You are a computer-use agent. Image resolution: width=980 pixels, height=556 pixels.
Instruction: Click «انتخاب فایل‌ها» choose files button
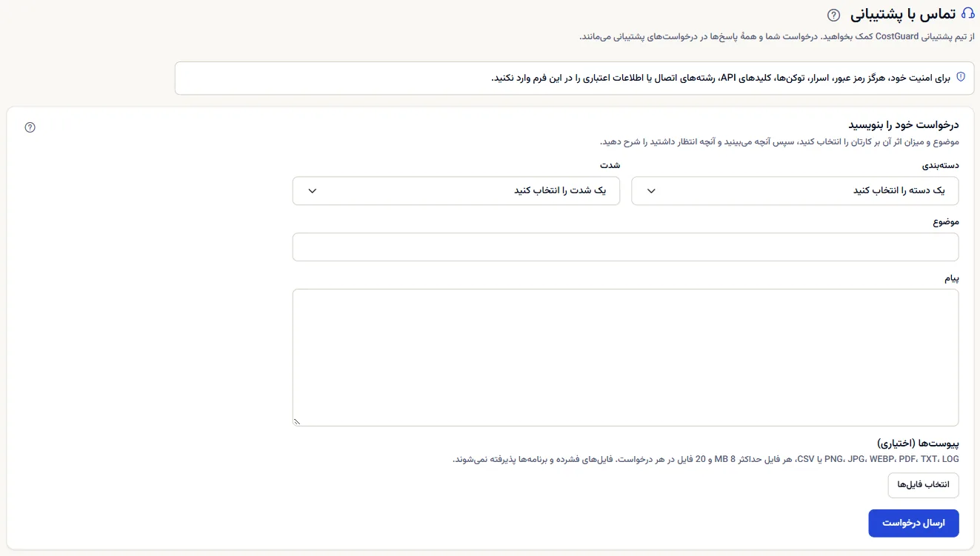[923, 485]
